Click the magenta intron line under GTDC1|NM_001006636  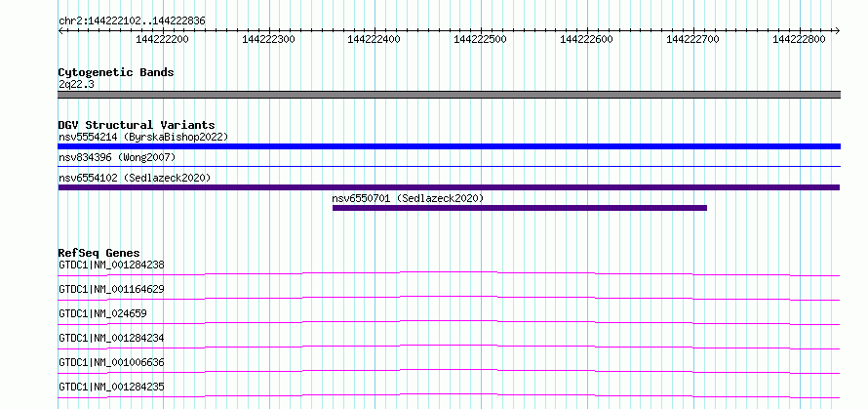(x=449, y=369)
